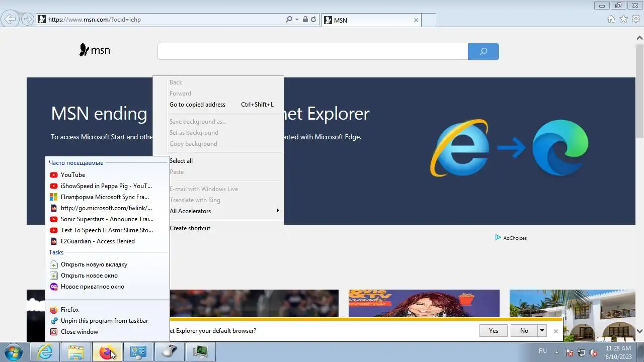644x362 pixels.
Task: Click No on default browser prompt
Action: point(524,331)
